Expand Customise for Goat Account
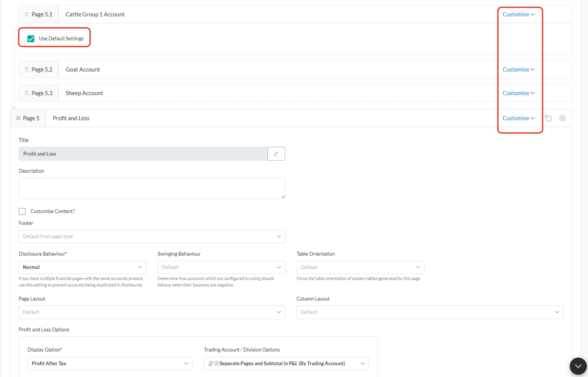 pos(519,69)
